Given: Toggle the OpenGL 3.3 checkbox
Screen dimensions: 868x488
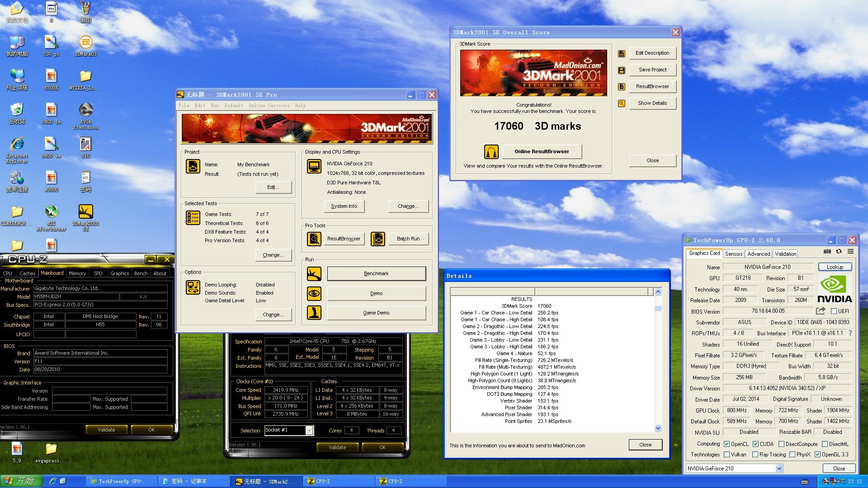Looking at the screenshot, I should tap(817, 455).
